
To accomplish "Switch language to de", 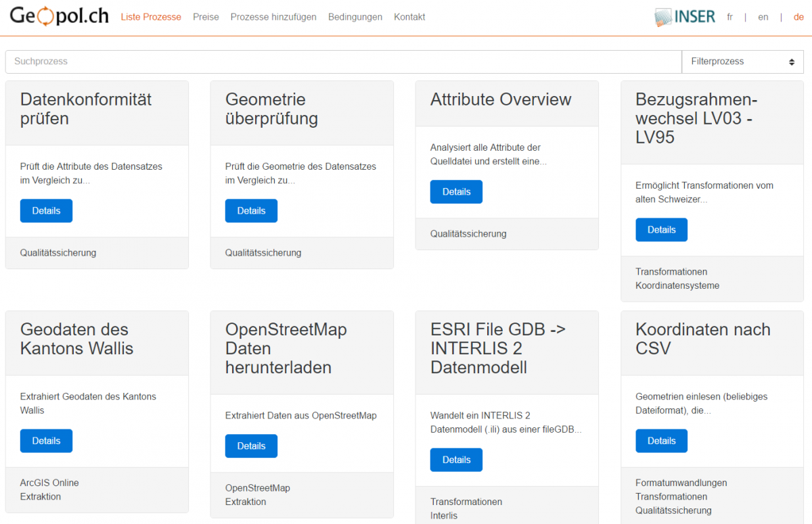I will (798, 17).
